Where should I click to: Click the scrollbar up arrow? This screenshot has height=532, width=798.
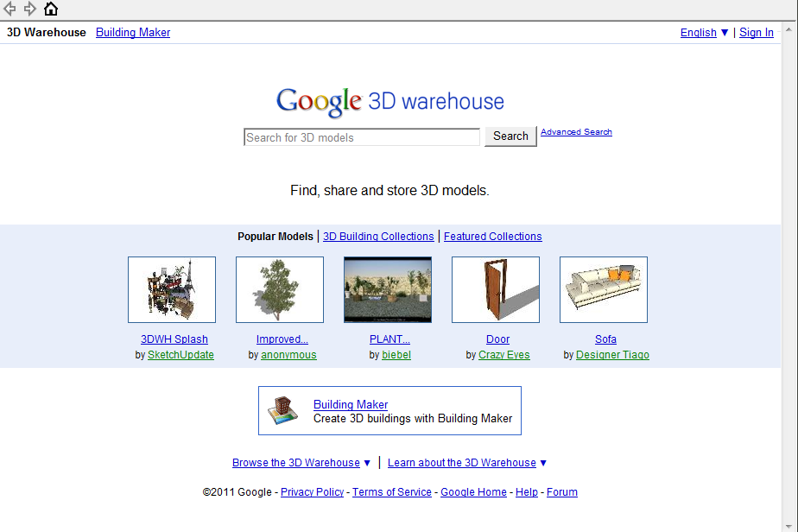(x=788, y=29)
